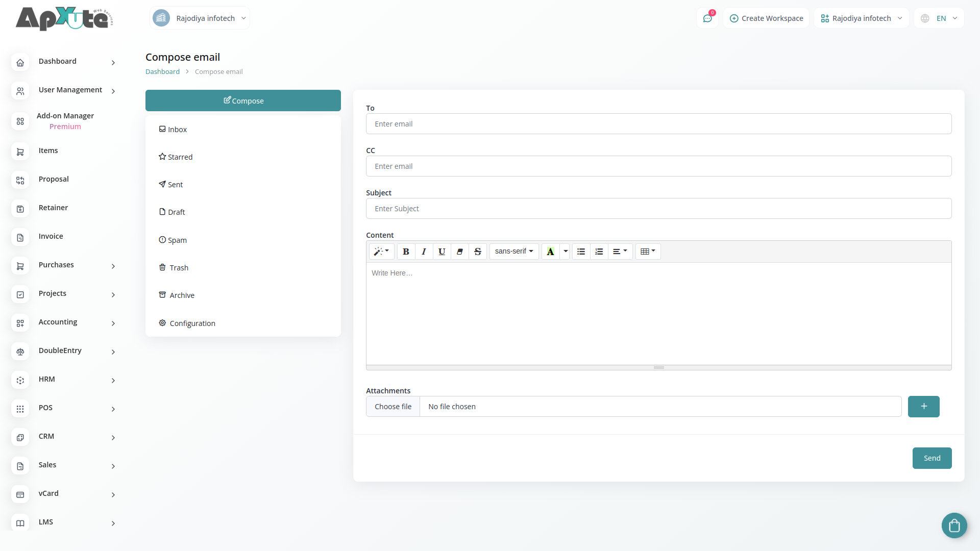980x551 pixels.
Task: Open the sans-serif font family dropdown
Action: (513, 252)
